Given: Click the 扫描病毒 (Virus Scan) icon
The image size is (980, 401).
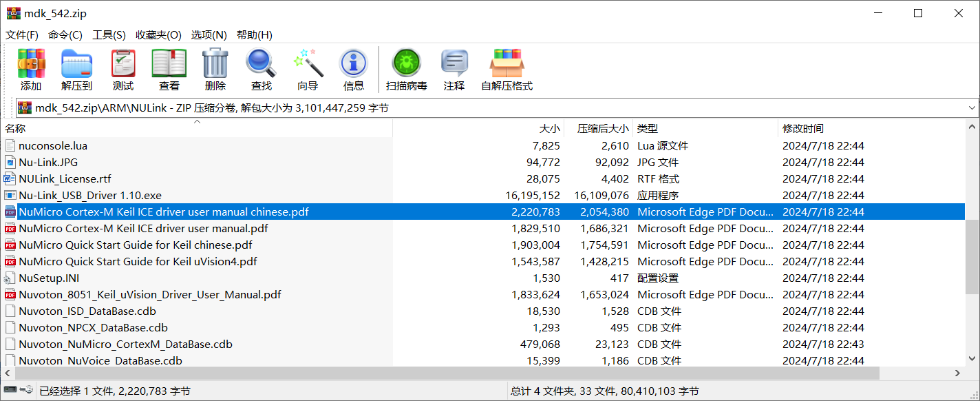Looking at the screenshot, I should click(407, 63).
